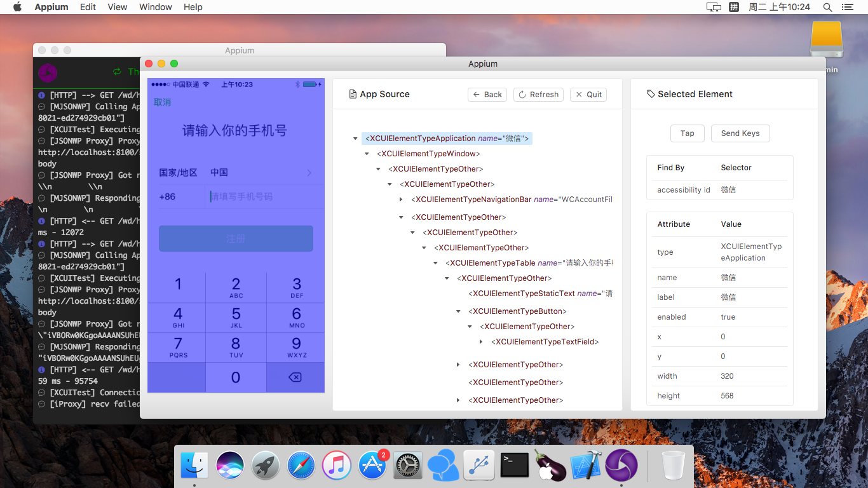Click the Back button in App Source
This screenshot has height=488, width=868.
tap(487, 94)
